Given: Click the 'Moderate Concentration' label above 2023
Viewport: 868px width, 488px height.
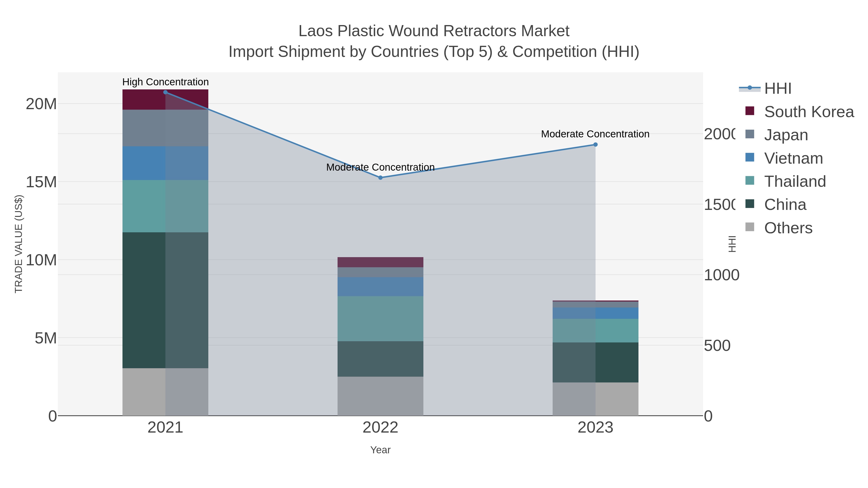Looking at the screenshot, I should click(x=595, y=134).
